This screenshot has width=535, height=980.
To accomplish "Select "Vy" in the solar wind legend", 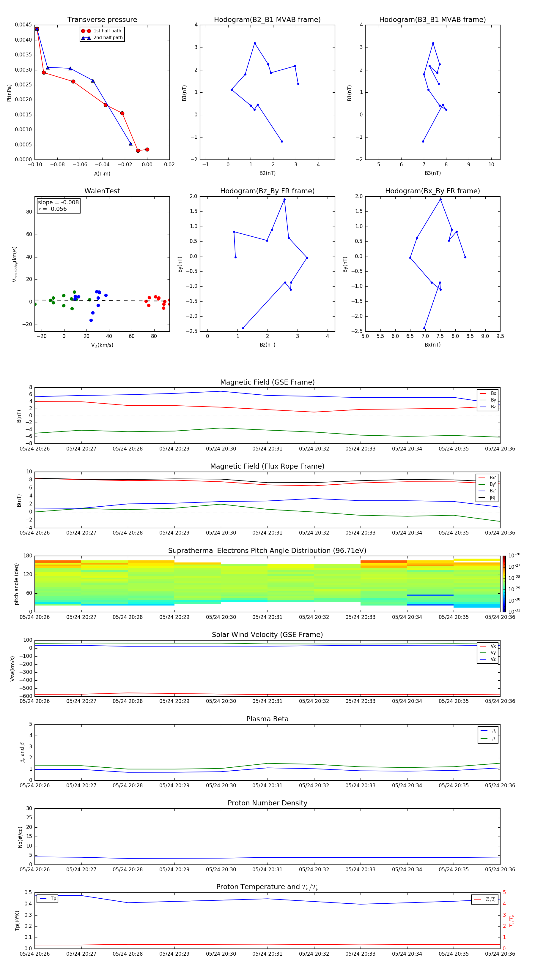I will 488,653.
